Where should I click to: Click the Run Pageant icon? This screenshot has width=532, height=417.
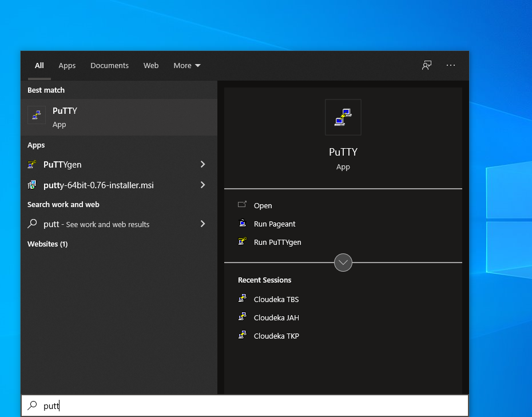[x=243, y=224]
